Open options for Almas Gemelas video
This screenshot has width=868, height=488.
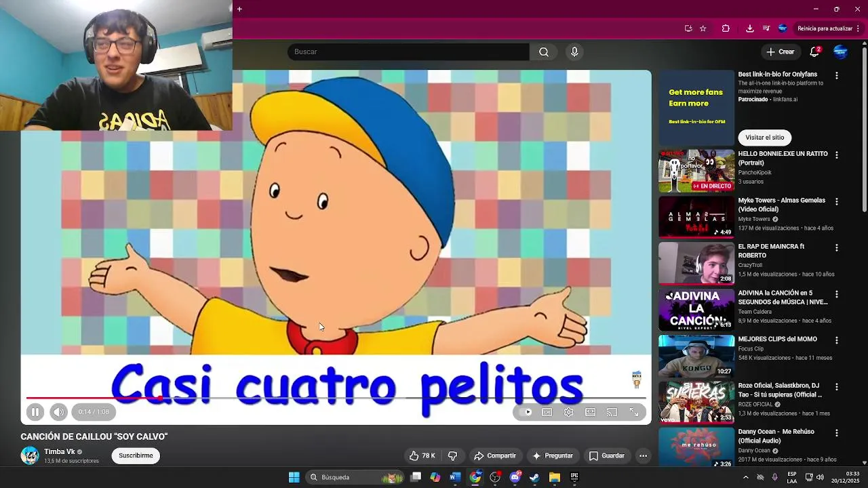(836, 202)
